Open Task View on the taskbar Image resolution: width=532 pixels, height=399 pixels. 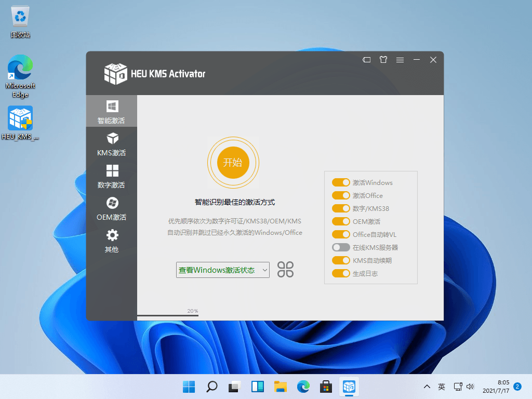(234, 387)
